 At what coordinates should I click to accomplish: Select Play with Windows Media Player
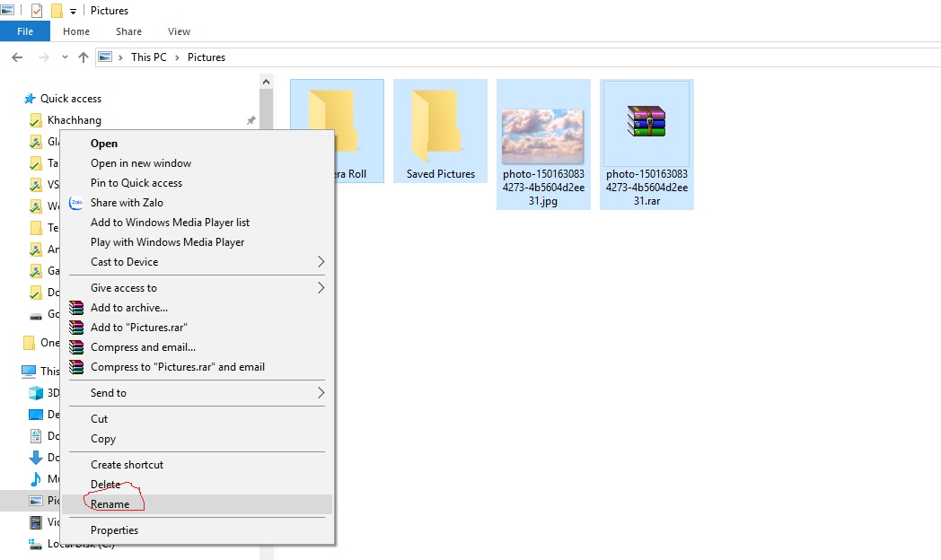(197, 242)
